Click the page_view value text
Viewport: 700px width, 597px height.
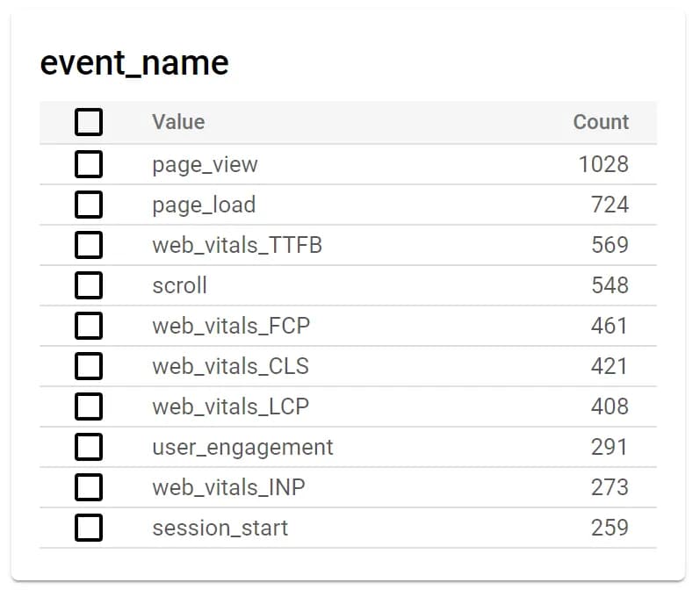tap(205, 165)
